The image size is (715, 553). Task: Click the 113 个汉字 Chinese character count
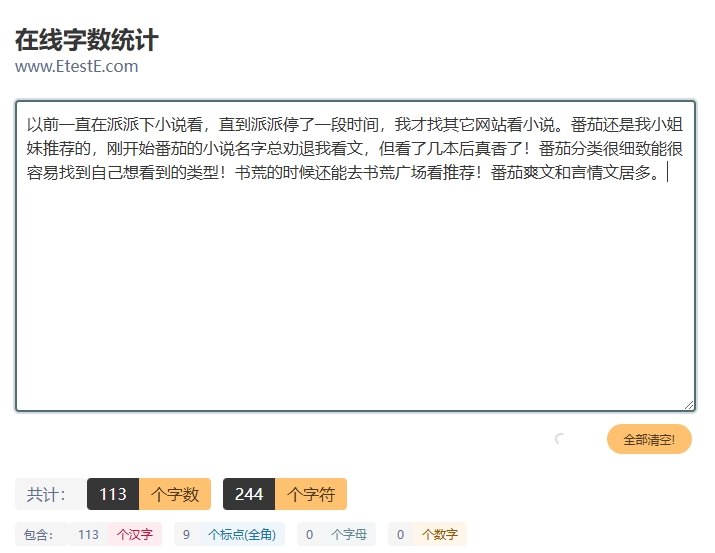pyautogui.click(x=115, y=534)
